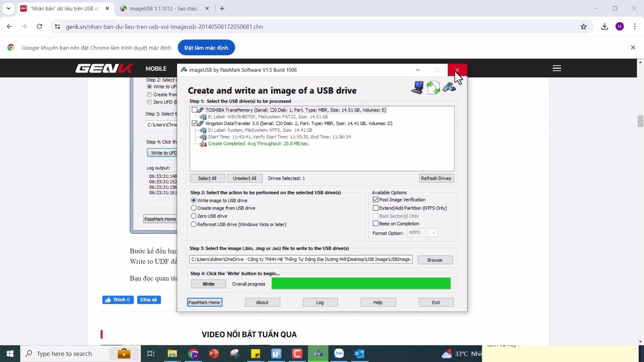Viewport: 644px width, 362px height.
Task: Select the "Nhân bản" dữ liệu trên USB tab
Action: [x=64, y=9]
